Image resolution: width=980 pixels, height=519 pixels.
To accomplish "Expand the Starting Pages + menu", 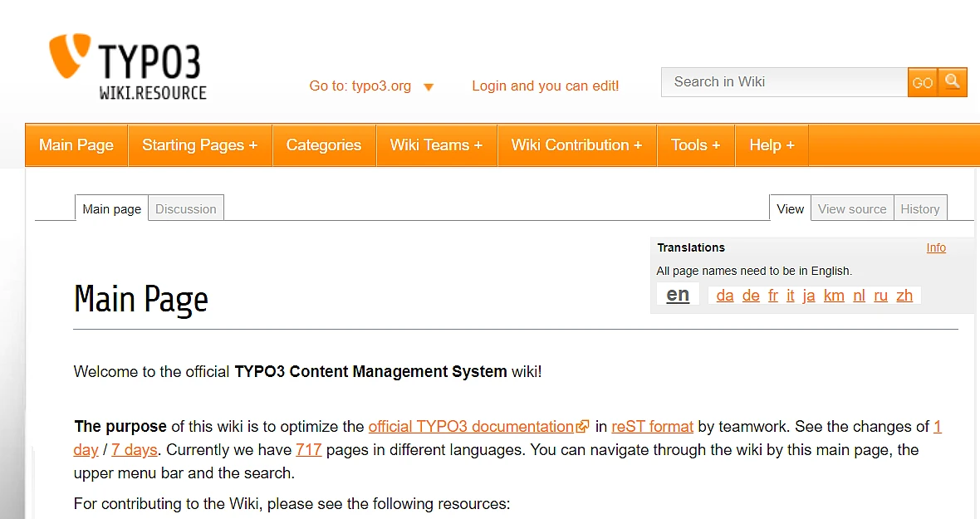I will click(x=199, y=145).
